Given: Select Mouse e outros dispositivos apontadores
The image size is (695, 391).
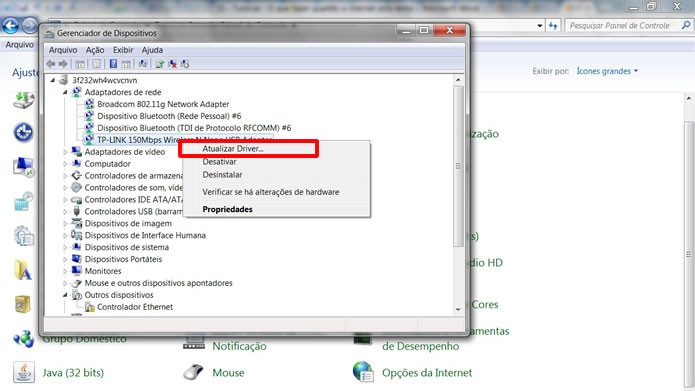Looking at the screenshot, I should pyautogui.click(x=158, y=283).
